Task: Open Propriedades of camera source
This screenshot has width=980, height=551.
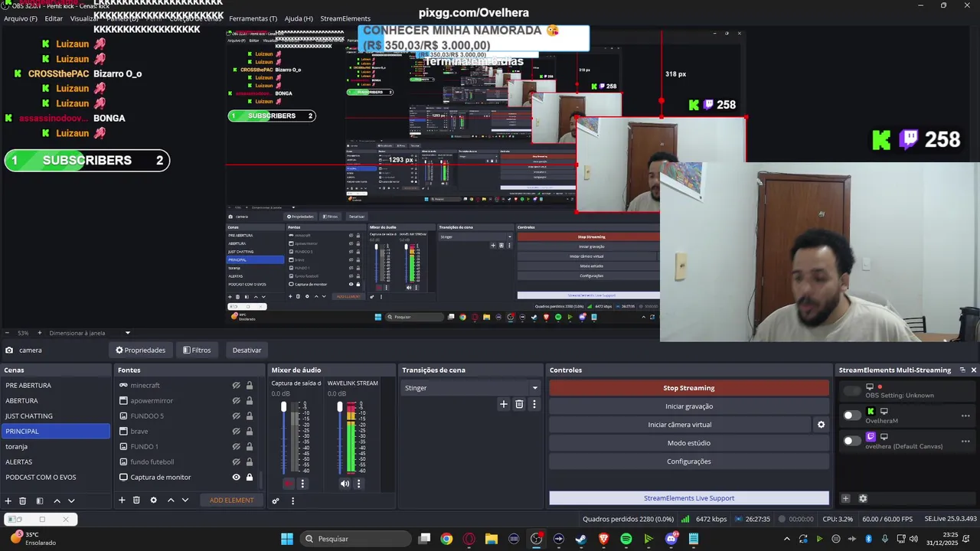Action: (x=140, y=350)
